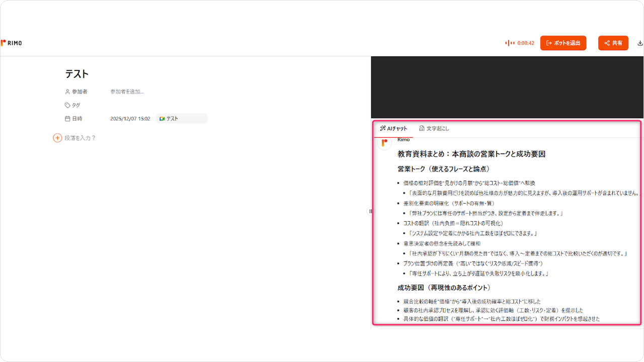The image size is (644, 362).
Task: Click the quote 「システム設定や定着にかかる社内工数をほぼゼロにできます。」
Action: coord(473,233)
